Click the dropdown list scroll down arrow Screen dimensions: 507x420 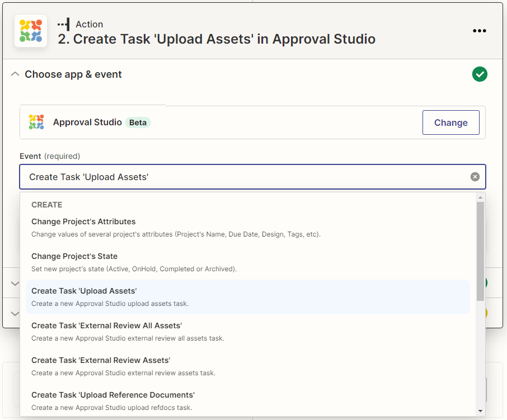pyautogui.click(x=480, y=411)
